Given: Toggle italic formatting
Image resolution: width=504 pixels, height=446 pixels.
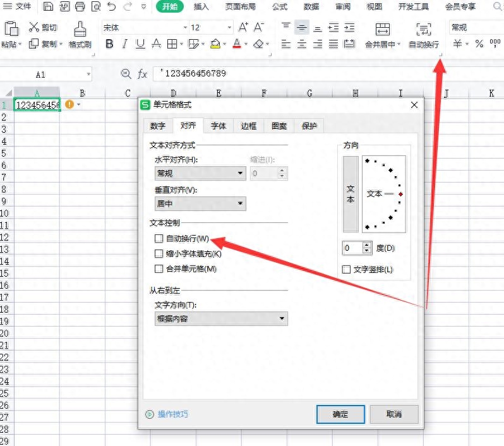Looking at the screenshot, I should 124,44.
